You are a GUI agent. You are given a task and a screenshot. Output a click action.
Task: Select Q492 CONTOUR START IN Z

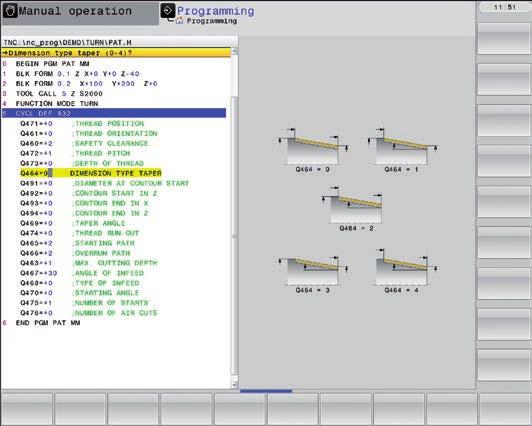[x=89, y=193]
